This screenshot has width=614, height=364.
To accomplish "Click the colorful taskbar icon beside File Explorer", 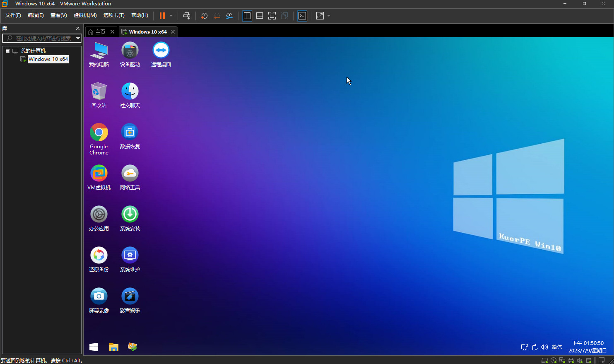I will click(132, 347).
